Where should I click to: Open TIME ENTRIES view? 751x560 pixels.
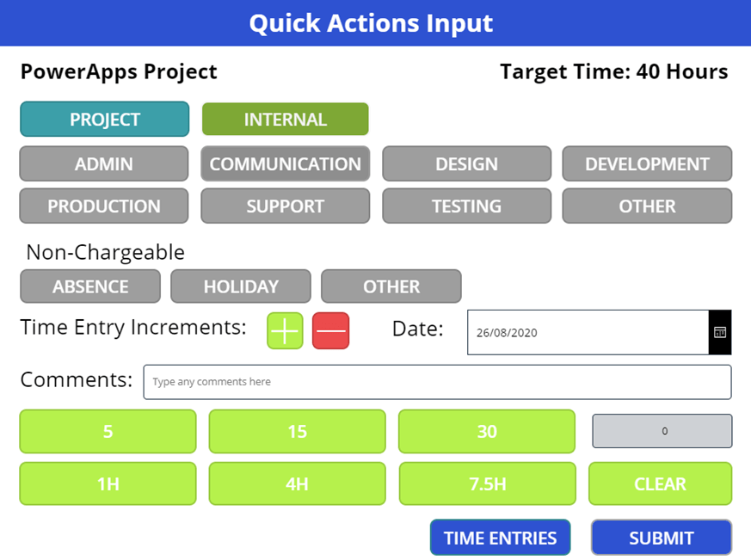[x=499, y=537]
